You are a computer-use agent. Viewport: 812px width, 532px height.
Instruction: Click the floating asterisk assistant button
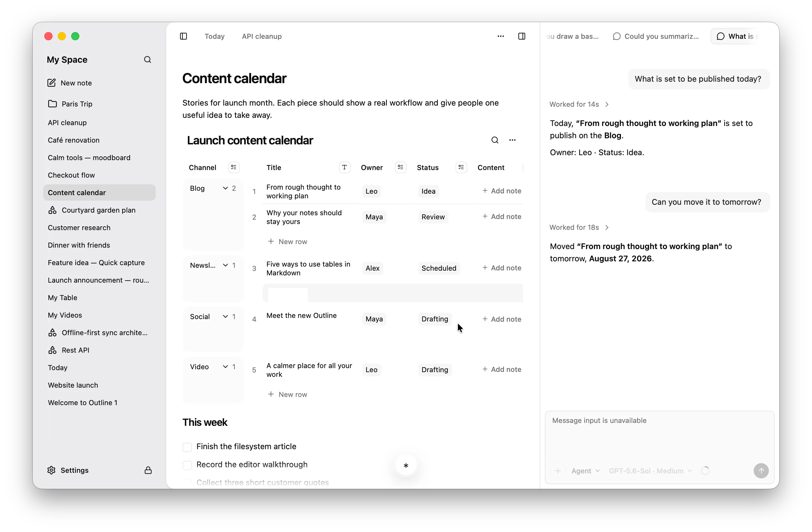coord(406,465)
